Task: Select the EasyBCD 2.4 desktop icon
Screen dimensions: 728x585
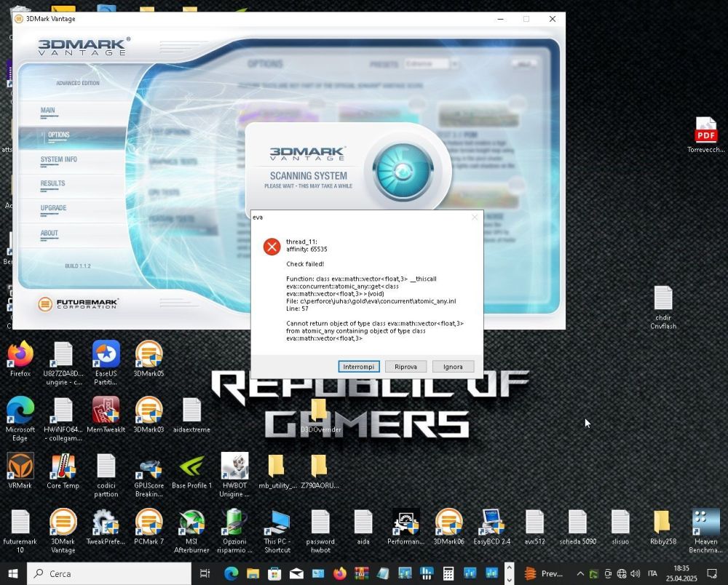Action: 491,527
